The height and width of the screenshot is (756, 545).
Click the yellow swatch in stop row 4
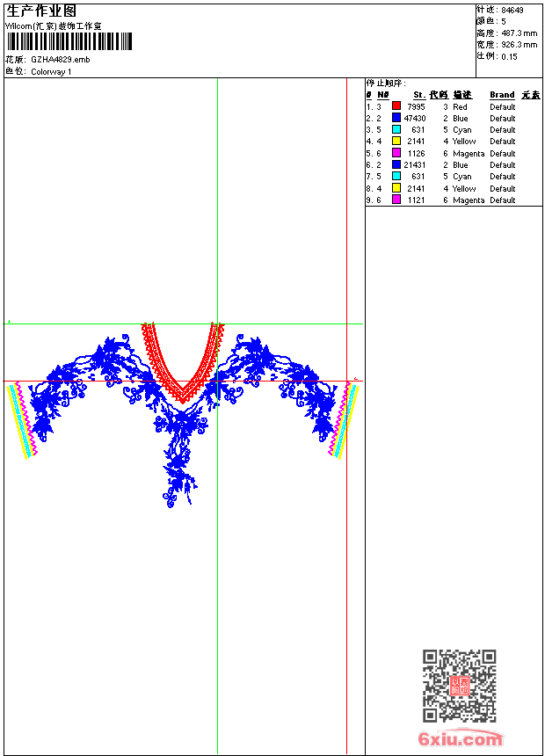pyautogui.click(x=396, y=141)
